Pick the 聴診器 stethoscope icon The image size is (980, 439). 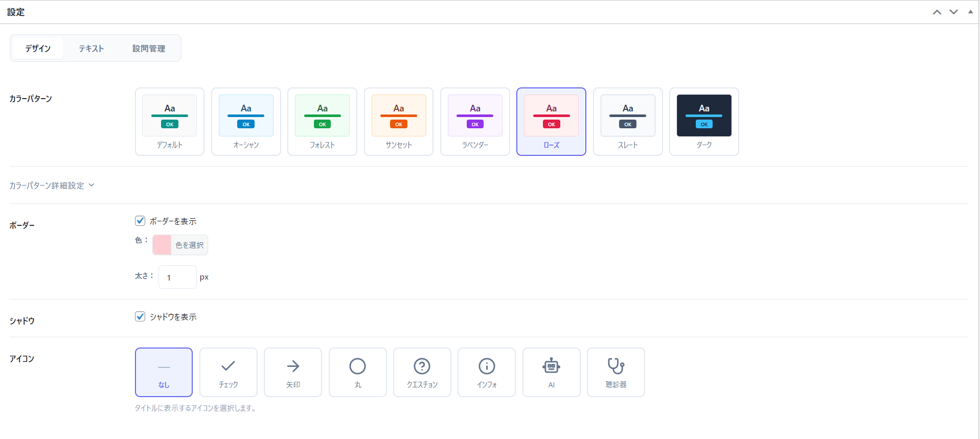point(616,372)
